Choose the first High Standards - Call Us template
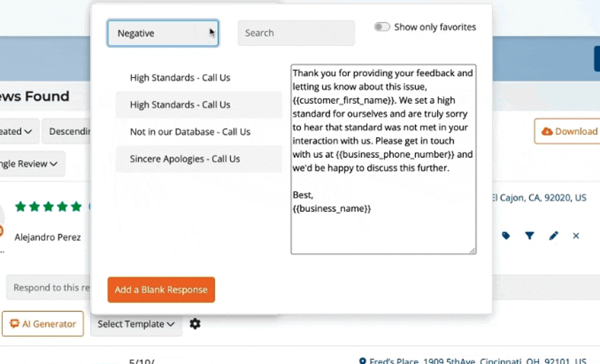Image resolution: width=600 pixels, height=364 pixels. 180,78
